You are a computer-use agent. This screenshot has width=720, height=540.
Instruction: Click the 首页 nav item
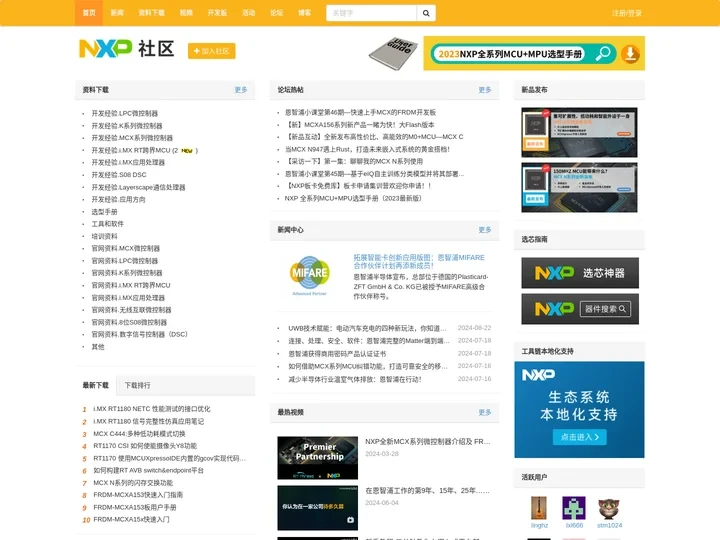coord(89,13)
